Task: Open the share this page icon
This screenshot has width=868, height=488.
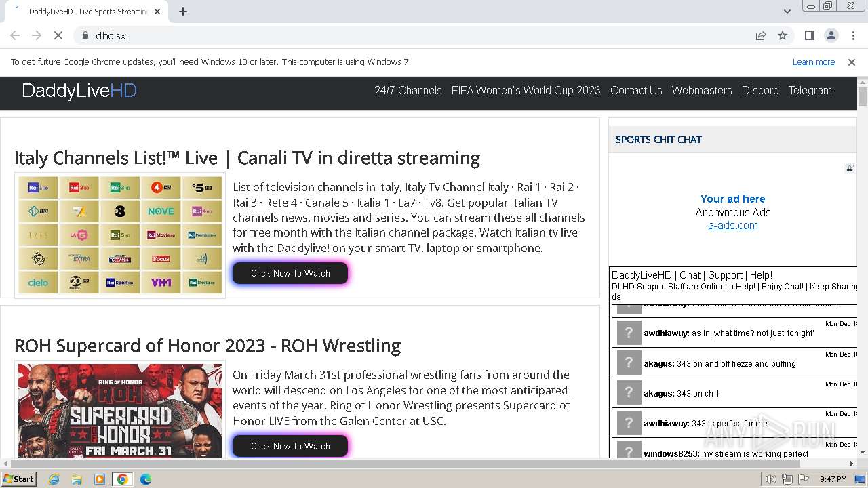Action: point(761,35)
